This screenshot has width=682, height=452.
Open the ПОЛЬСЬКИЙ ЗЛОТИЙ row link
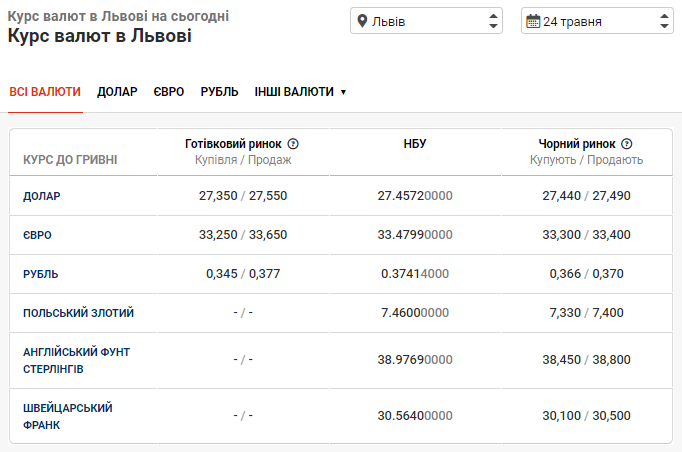(78, 313)
